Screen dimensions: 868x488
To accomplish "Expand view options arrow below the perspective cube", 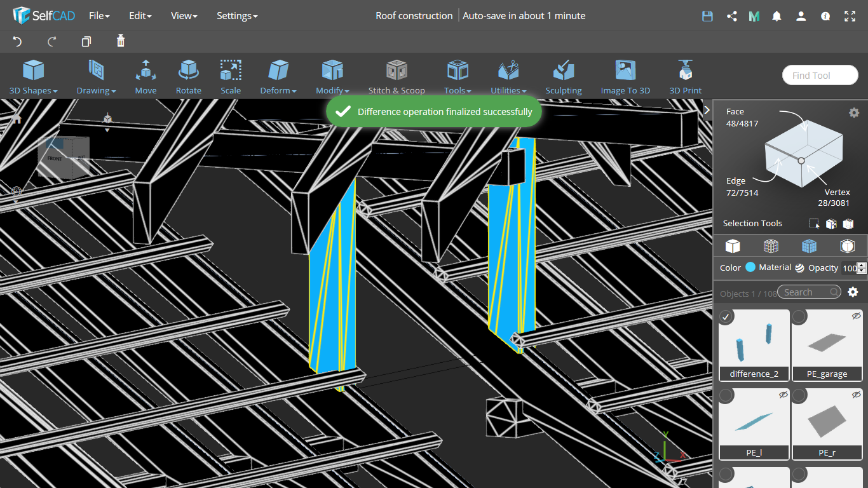I will point(107,130).
